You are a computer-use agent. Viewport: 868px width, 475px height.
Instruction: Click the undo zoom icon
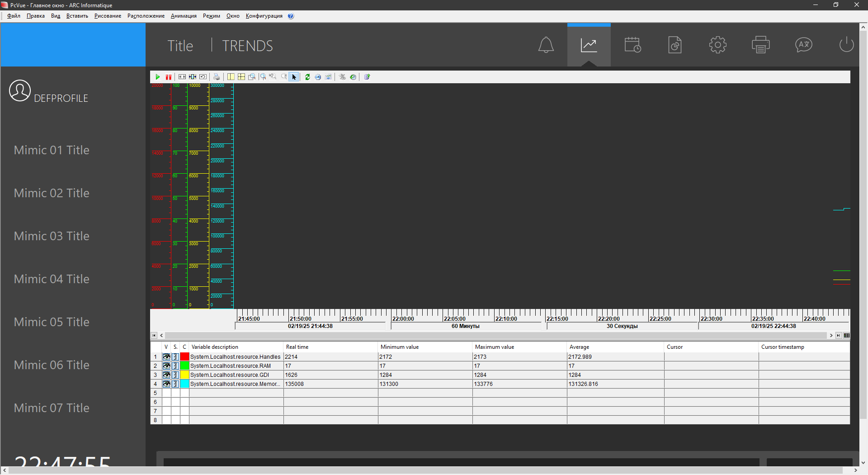pyautogui.click(x=273, y=77)
